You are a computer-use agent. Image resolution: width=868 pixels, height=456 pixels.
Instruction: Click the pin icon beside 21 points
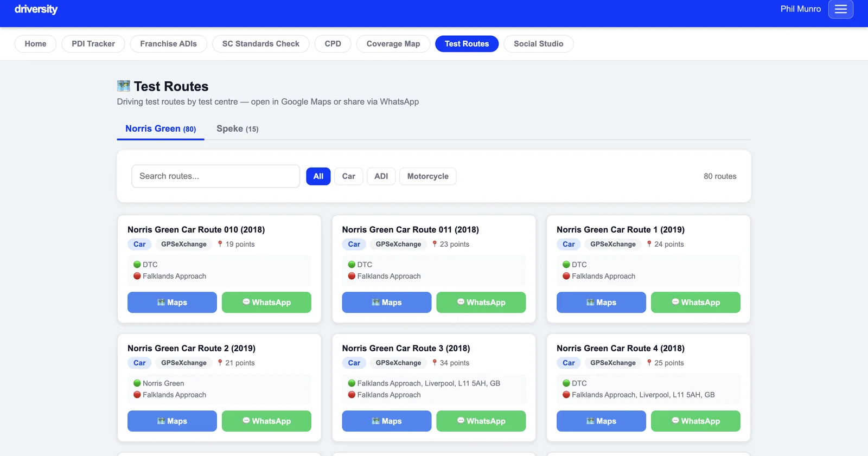220,363
